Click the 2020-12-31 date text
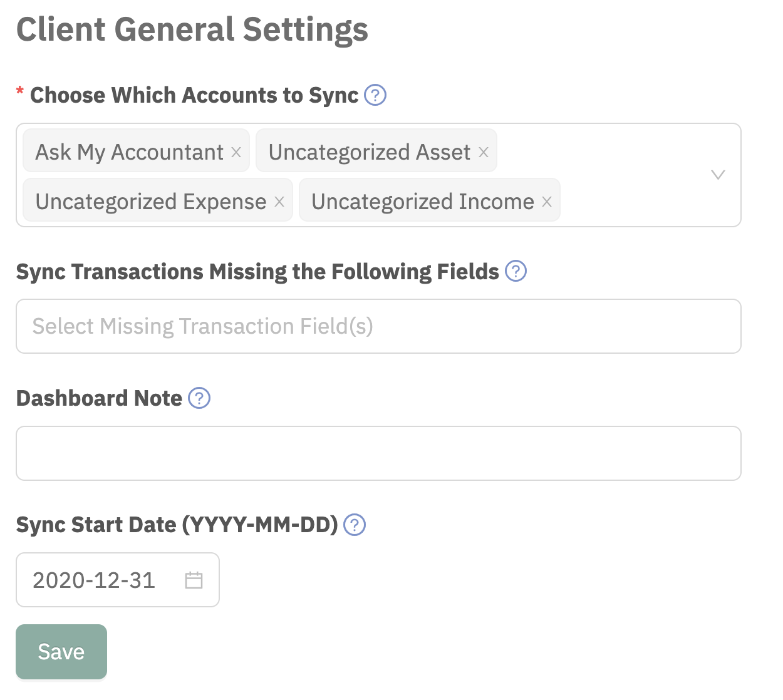783x700 pixels. point(94,580)
